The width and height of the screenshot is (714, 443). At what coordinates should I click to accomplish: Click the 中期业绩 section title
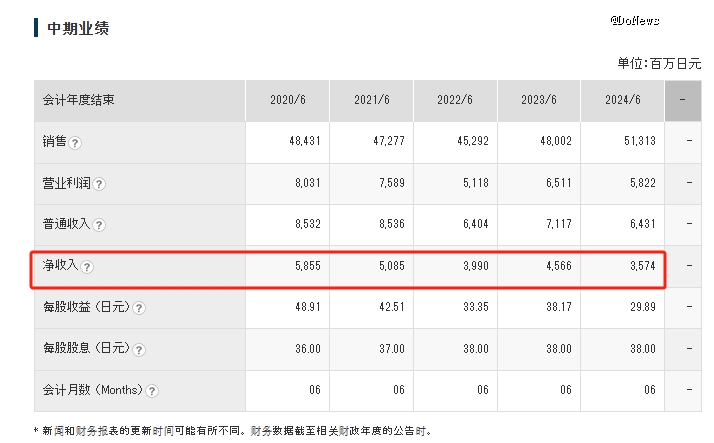(x=78, y=28)
